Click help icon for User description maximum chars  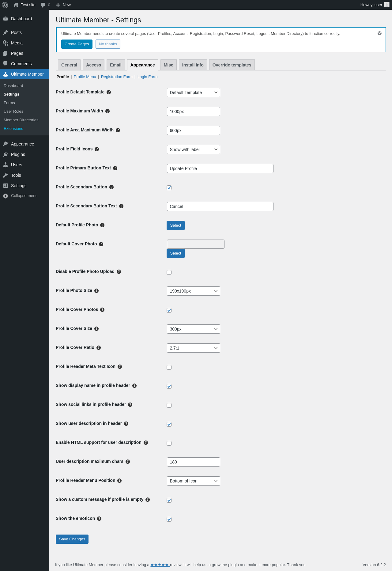coord(128,462)
